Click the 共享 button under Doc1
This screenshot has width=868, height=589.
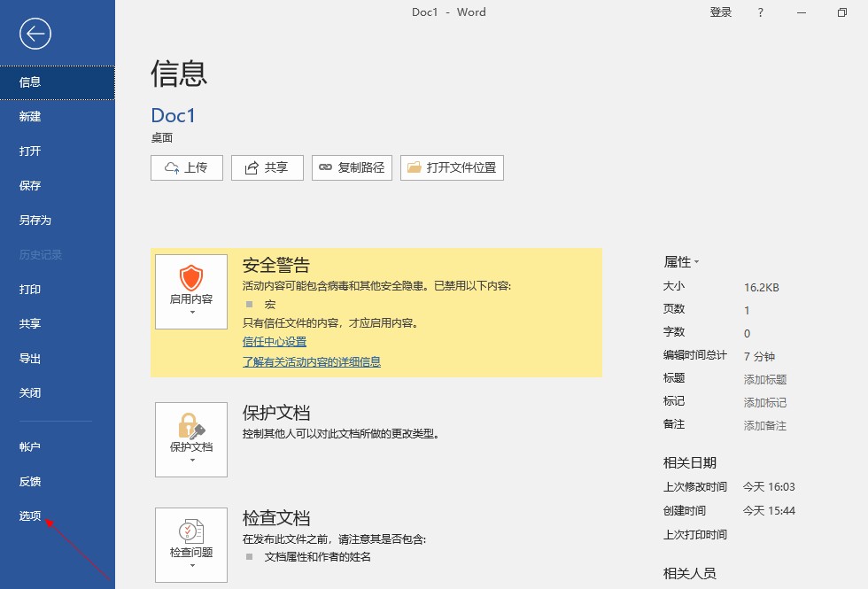pos(267,167)
